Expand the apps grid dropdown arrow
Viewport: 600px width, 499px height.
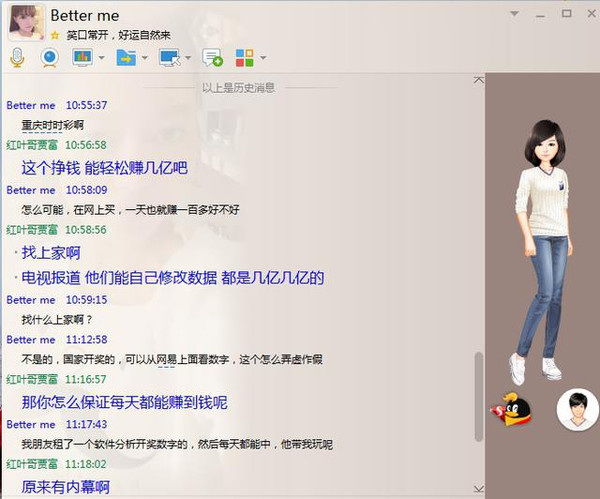click(x=262, y=58)
